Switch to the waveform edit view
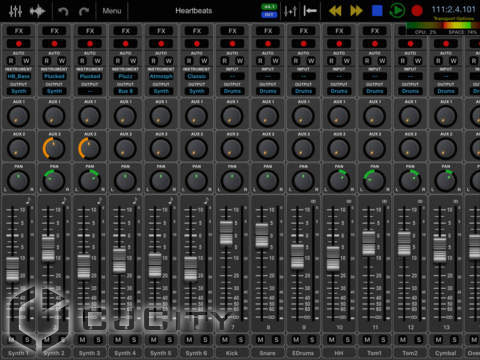 click(x=37, y=11)
